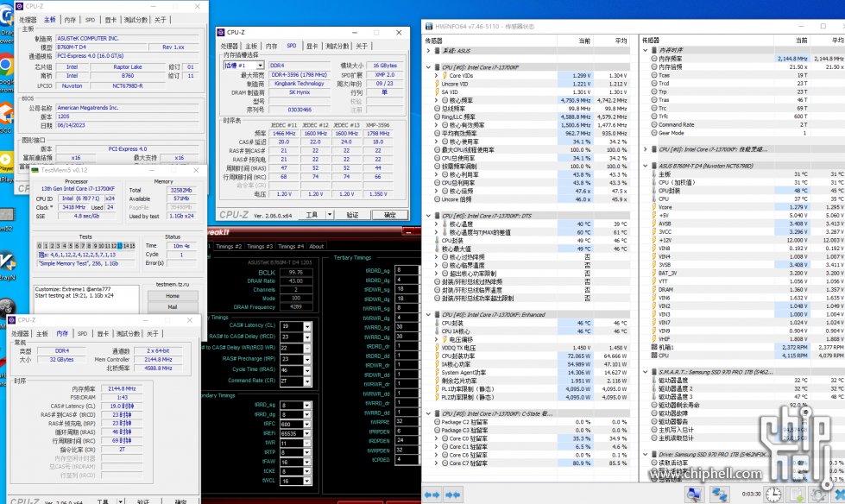Image resolution: width=845 pixels, height=504 pixels.
Task: Click the tRDRD_sg value field
Action: pyautogui.click(x=407, y=270)
